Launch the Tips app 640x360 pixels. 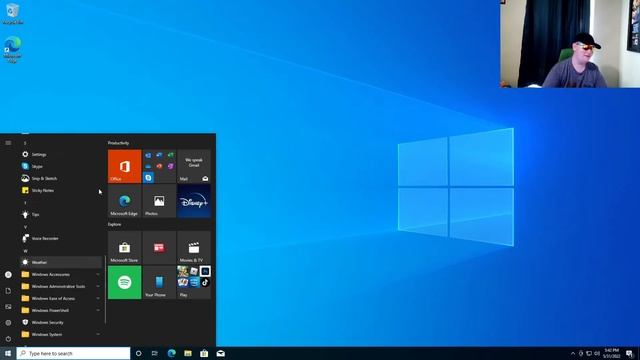click(x=61, y=214)
